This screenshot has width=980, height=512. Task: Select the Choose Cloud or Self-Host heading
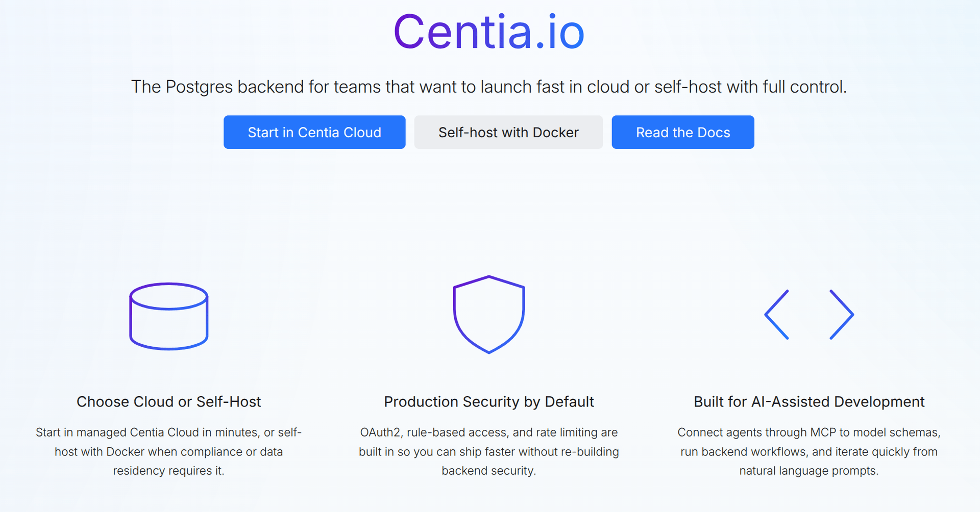168,402
